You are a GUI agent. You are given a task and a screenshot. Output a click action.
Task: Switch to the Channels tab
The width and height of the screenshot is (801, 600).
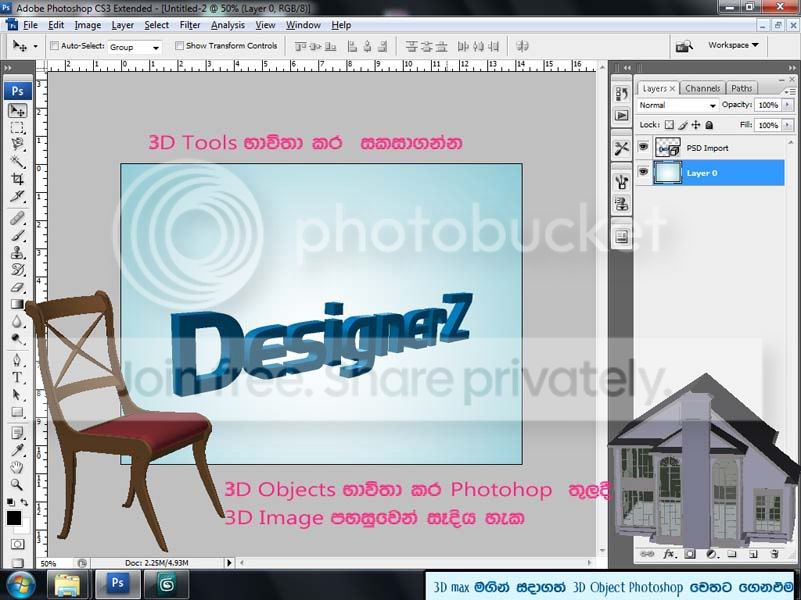(702, 88)
